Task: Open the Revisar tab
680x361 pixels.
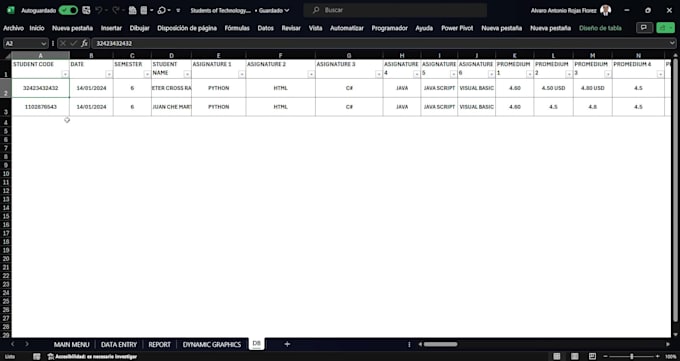Action: pos(291,28)
